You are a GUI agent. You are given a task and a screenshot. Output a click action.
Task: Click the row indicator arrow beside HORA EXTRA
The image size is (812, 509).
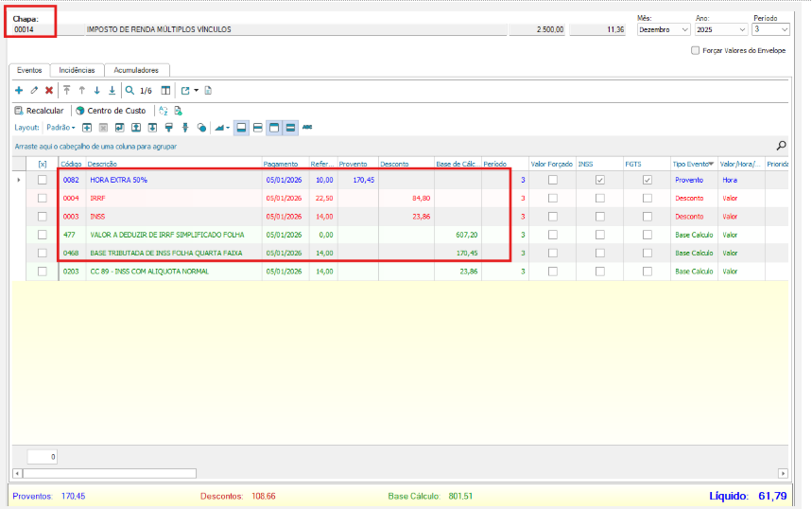(19, 180)
